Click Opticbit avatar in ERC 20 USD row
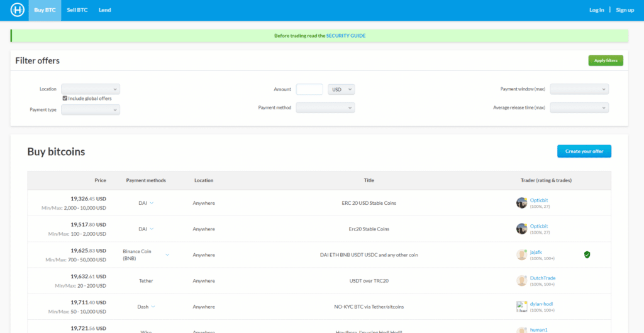The width and height of the screenshot is (644, 333). 521,203
